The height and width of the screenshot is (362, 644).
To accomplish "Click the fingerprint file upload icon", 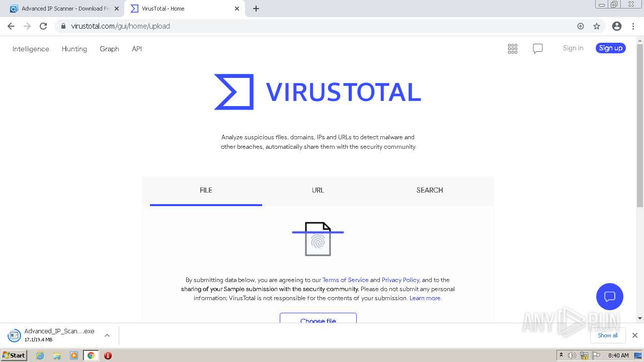I will (x=318, y=239).
